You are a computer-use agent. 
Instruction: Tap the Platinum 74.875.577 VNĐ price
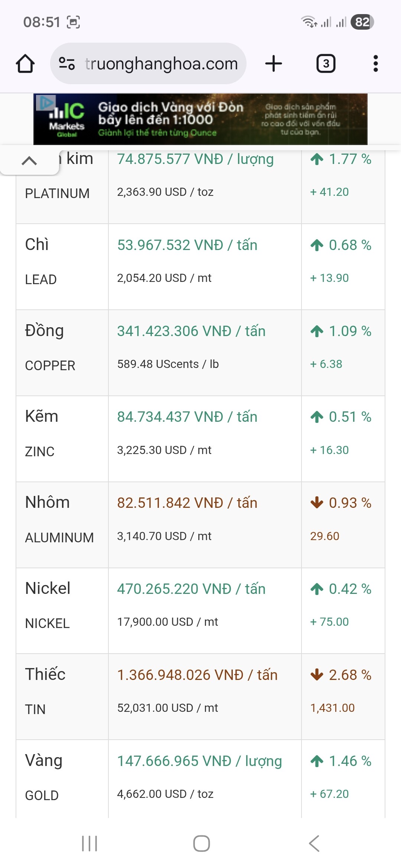point(195,160)
